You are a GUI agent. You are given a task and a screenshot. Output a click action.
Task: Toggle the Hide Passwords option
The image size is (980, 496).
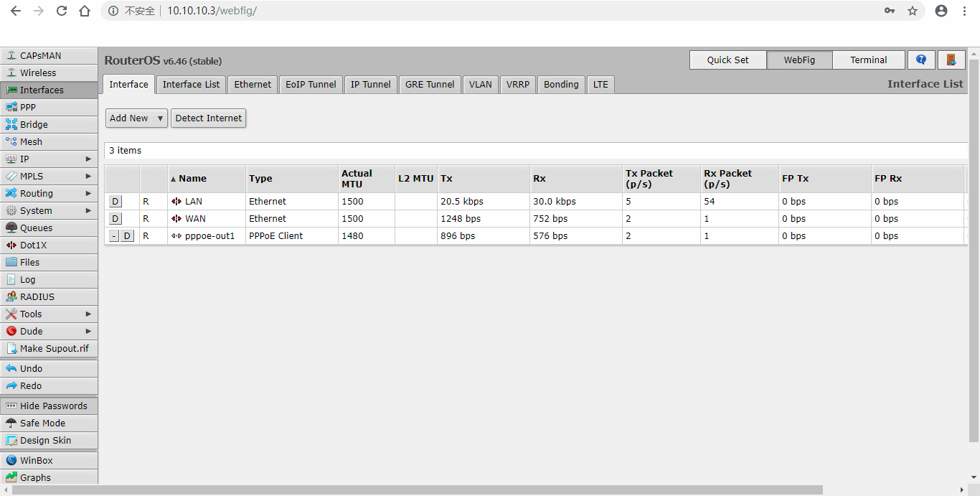(49, 406)
